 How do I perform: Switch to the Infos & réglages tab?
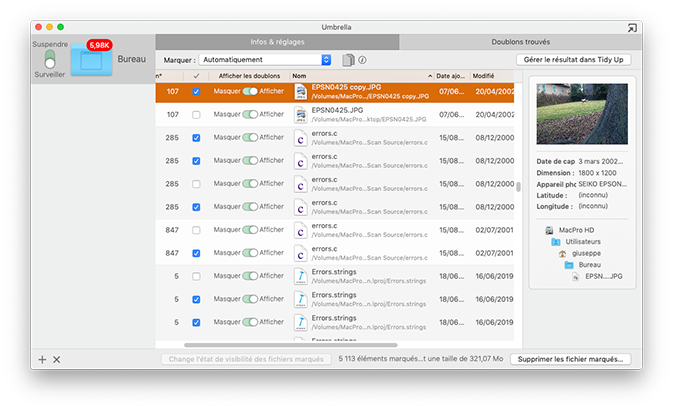277,42
